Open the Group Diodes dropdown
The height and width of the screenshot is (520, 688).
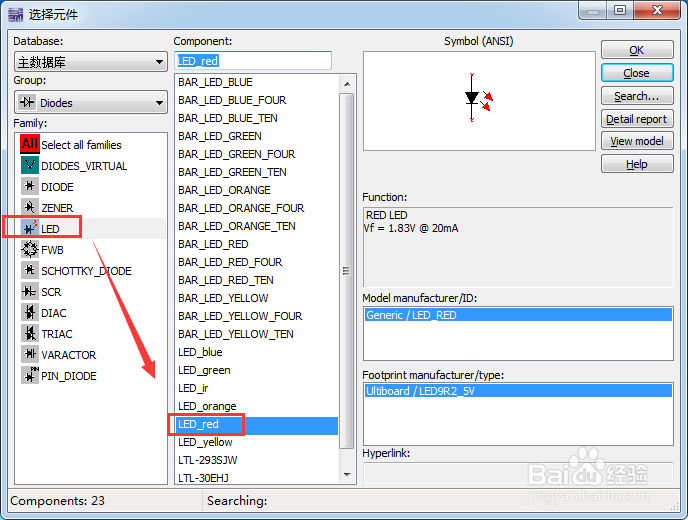(x=91, y=103)
